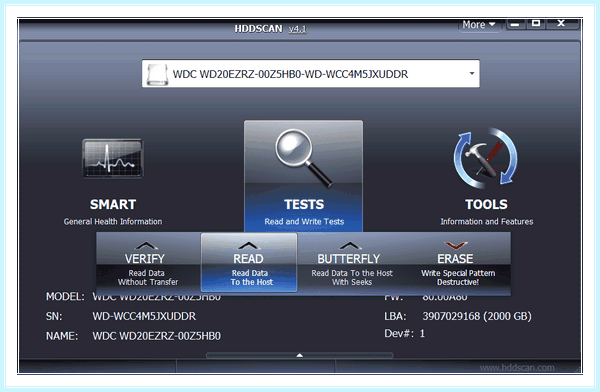Viewport: 600px width, 392px height.
Task: Click the NAME: label
Action: tap(62, 336)
